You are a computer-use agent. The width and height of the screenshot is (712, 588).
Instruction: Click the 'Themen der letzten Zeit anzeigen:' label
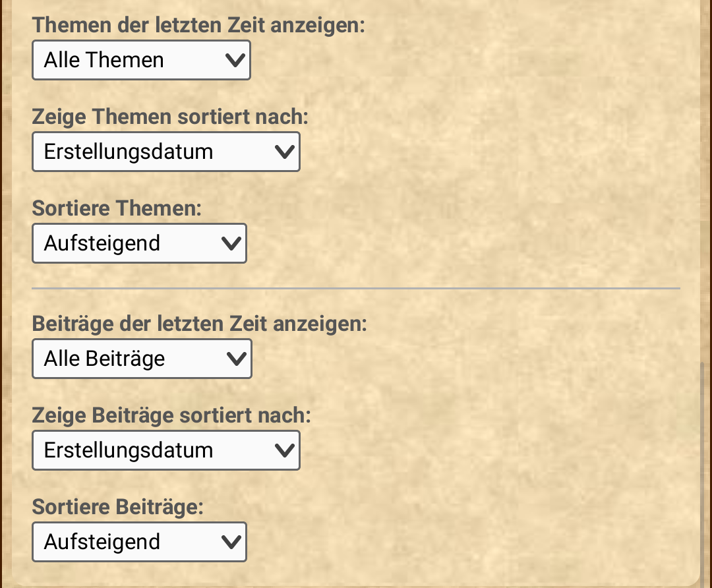coord(198,26)
